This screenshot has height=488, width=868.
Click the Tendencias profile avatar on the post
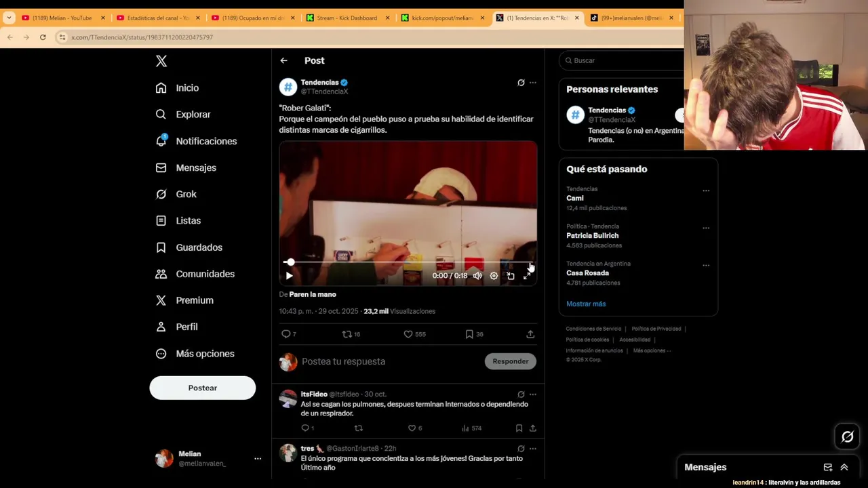coord(288,87)
